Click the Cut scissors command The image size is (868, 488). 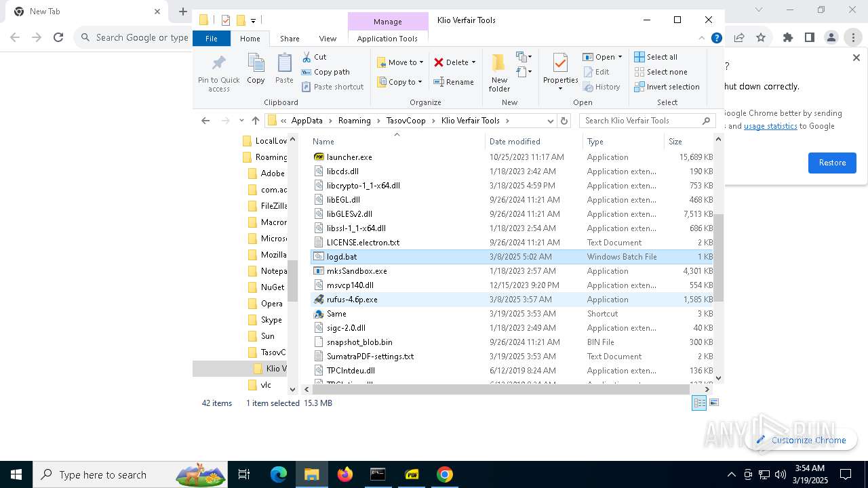pos(314,57)
